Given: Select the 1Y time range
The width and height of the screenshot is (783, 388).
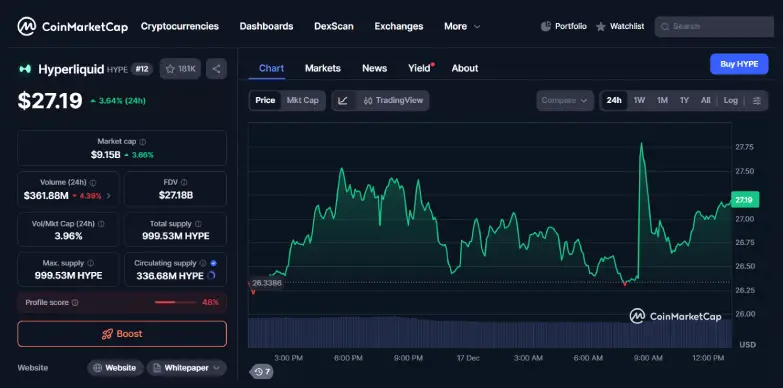Looking at the screenshot, I should (x=684, y=100).
